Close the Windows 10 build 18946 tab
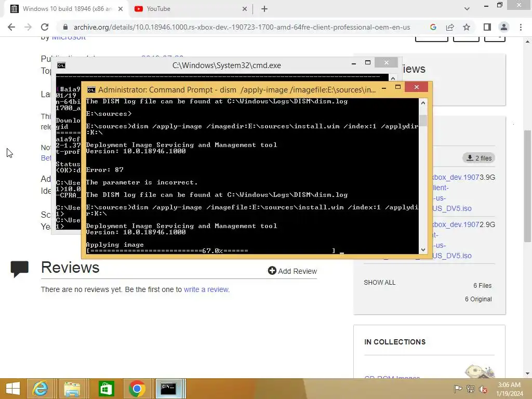The width and height of the screenshot is (532, 399). coord(121,9)
